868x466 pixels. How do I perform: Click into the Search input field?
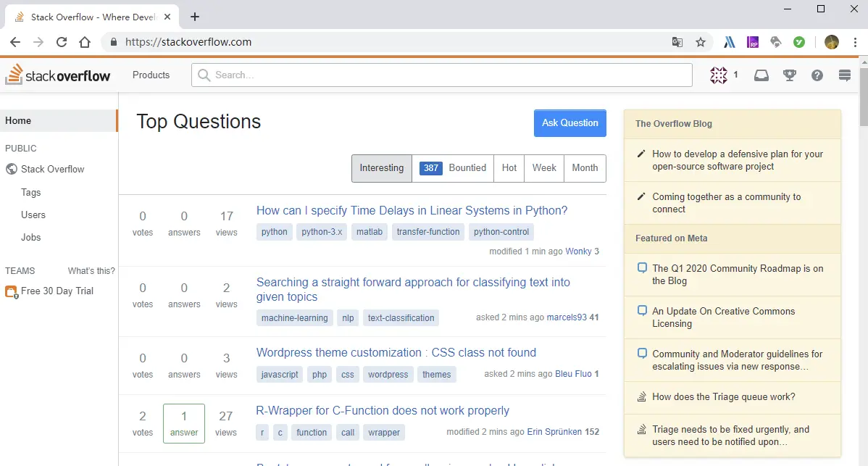click(x=442, y=75)
